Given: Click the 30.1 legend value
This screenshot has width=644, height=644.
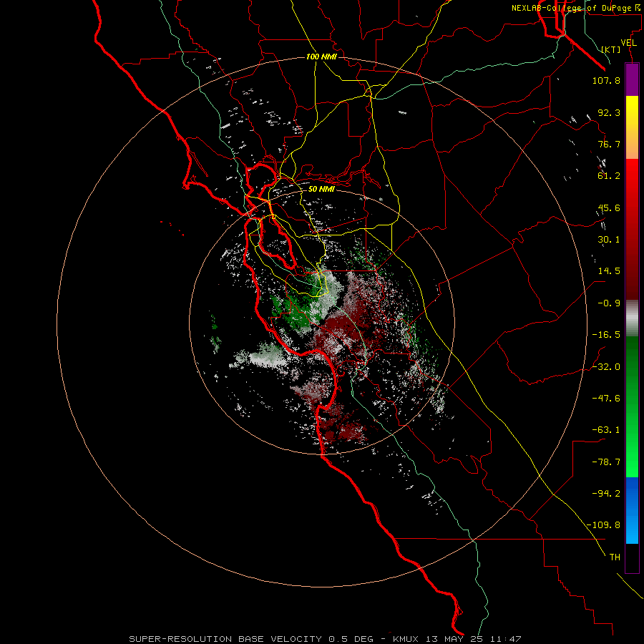Looking at the screenshot, I should [609, 240].
